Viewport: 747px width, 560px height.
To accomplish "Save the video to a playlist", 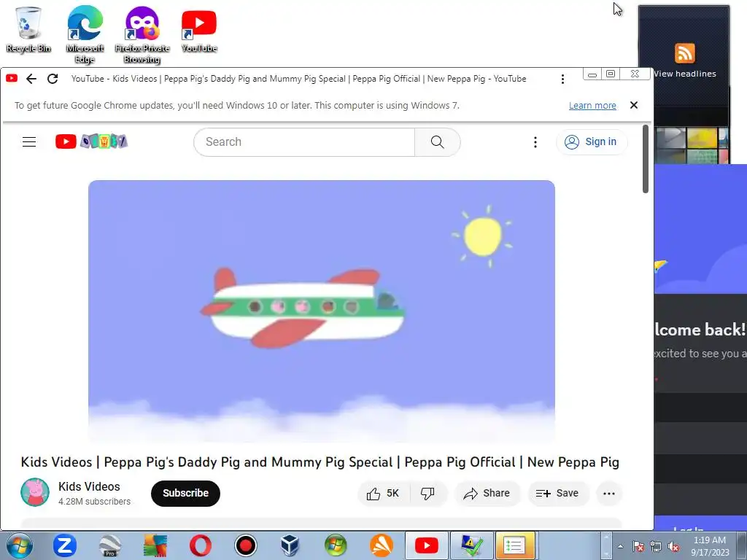I will click(557, 494).
